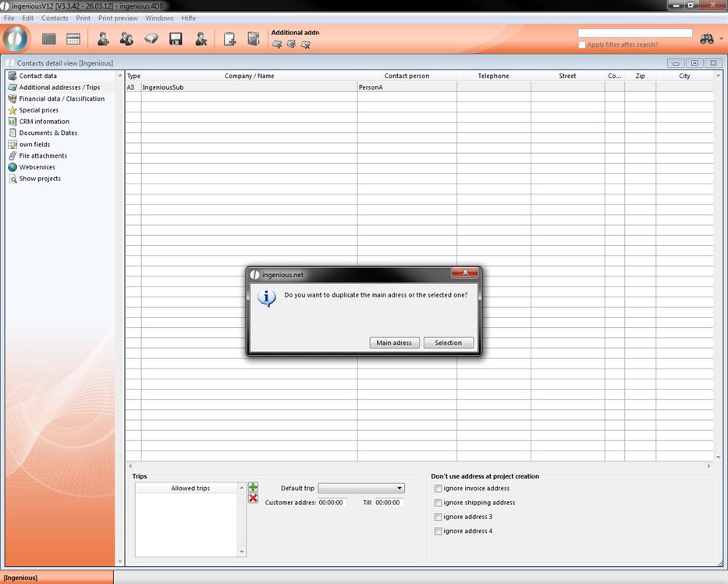Click the Main adress button
This screenshot has width=728, height=584.
point(394,343)
